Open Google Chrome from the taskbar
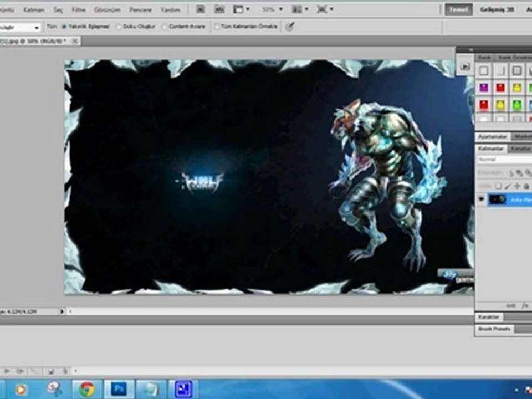The width and height of the screenshot is (532, 399). pos(87,389)
